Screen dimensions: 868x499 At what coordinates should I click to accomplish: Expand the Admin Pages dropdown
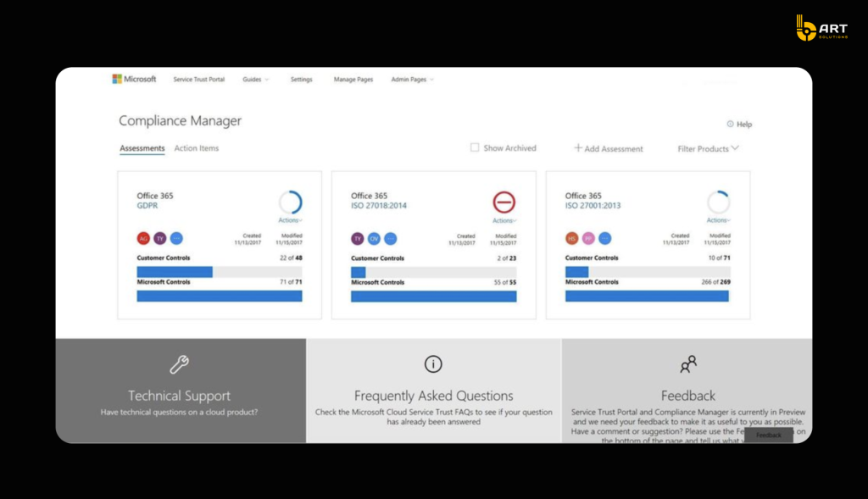point(413,80)
